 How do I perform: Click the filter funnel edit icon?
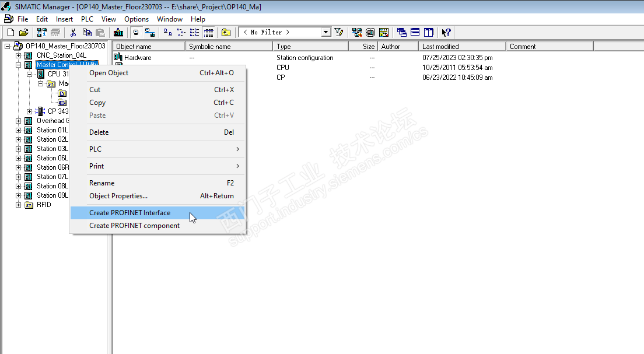click(339, 32)
